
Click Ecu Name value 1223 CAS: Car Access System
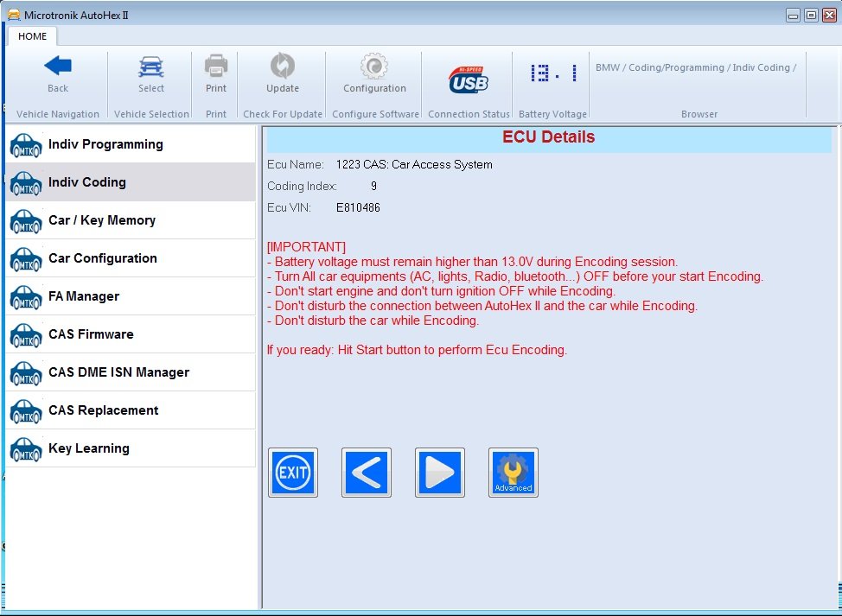[414, 165]
